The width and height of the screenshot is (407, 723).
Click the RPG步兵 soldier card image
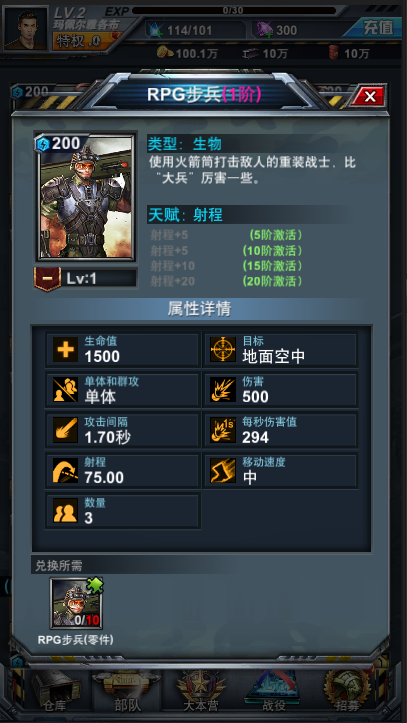[86, 196]
